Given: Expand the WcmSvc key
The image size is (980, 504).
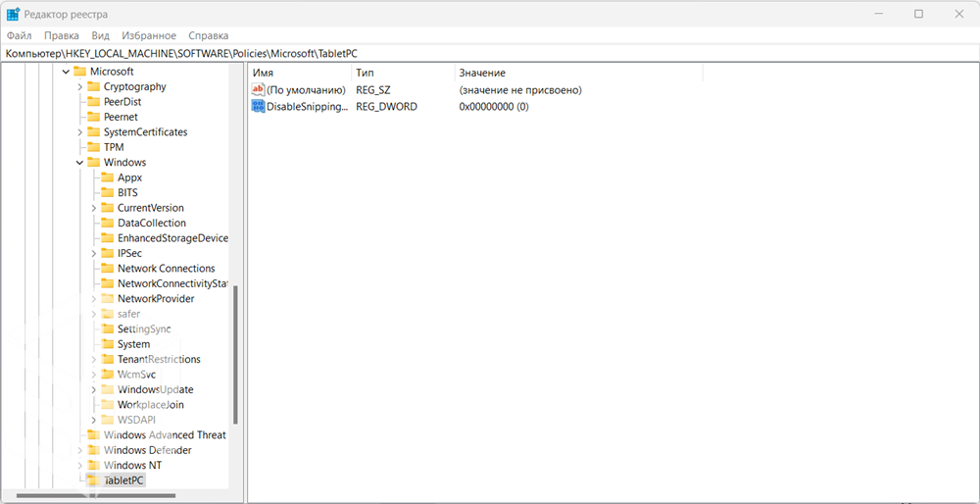Looking at the screenshot, I should 94,375.
